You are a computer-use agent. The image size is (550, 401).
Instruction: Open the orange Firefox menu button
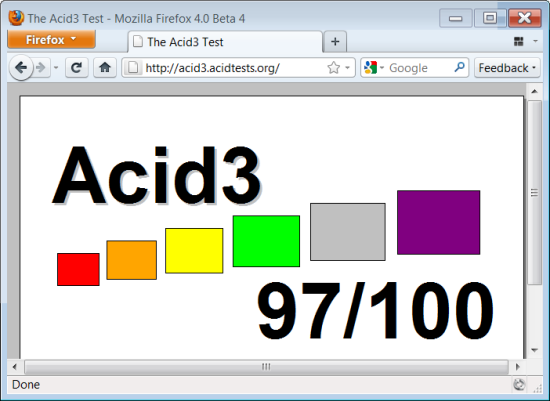click(51, 39)
